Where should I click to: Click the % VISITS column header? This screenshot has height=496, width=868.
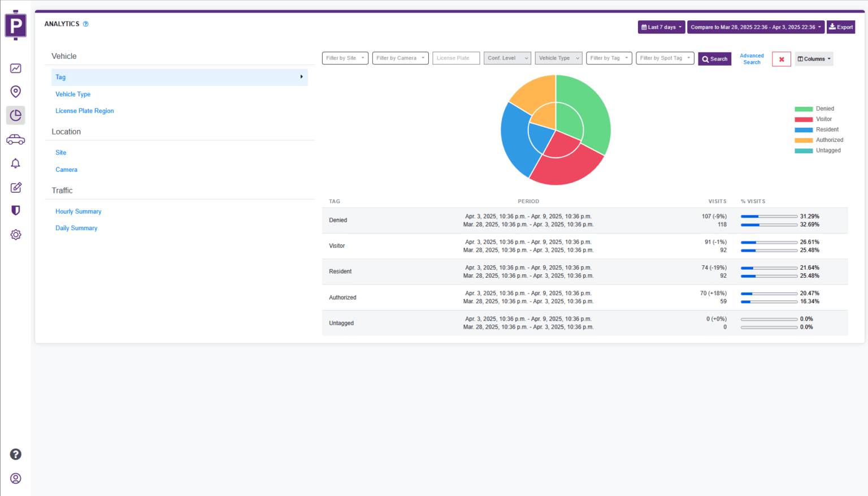coord(753,201)
